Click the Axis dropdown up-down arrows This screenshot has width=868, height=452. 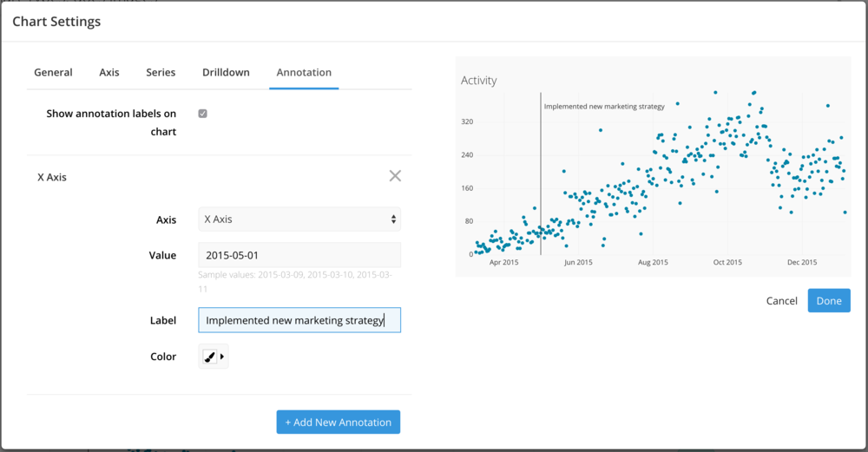tap(393, 219)
